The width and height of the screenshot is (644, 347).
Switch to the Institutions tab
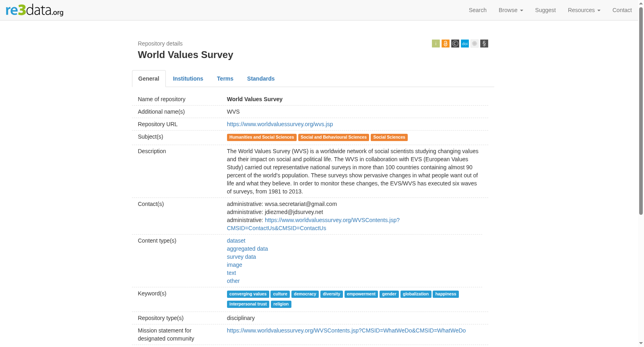(x=188, y=79)
